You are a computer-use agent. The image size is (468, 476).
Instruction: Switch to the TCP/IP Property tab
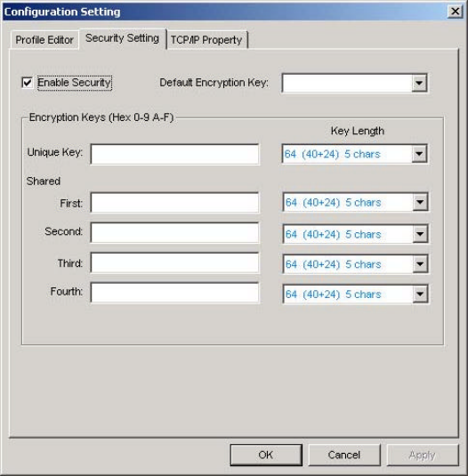click(x=206, y=40)
